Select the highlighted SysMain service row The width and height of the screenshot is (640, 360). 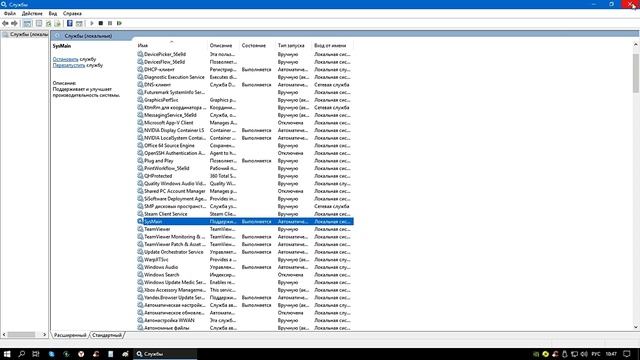coord(245,222)
